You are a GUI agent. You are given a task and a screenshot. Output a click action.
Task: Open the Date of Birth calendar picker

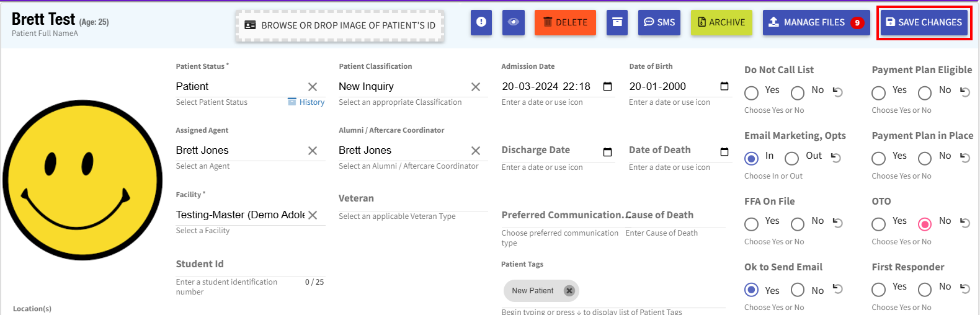tap(724, 86)
